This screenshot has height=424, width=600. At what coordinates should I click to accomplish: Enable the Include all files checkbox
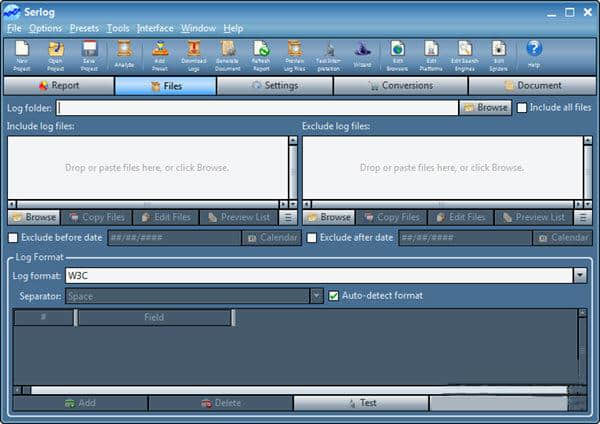tap(522, 107)
